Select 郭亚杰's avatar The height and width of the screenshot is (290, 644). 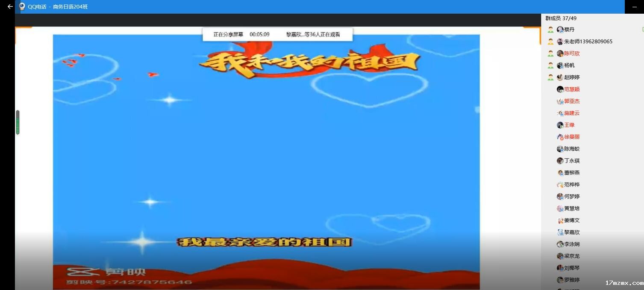pos(560,101)
